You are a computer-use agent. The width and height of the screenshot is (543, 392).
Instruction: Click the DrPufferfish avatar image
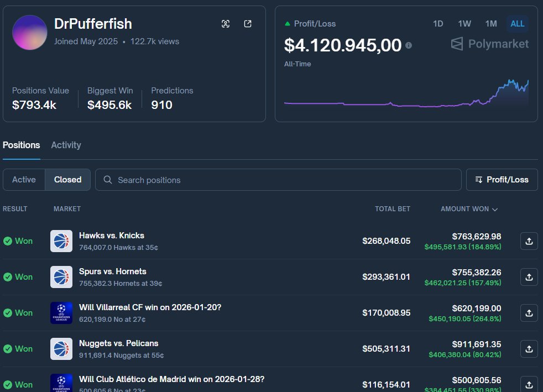point(30,33)
